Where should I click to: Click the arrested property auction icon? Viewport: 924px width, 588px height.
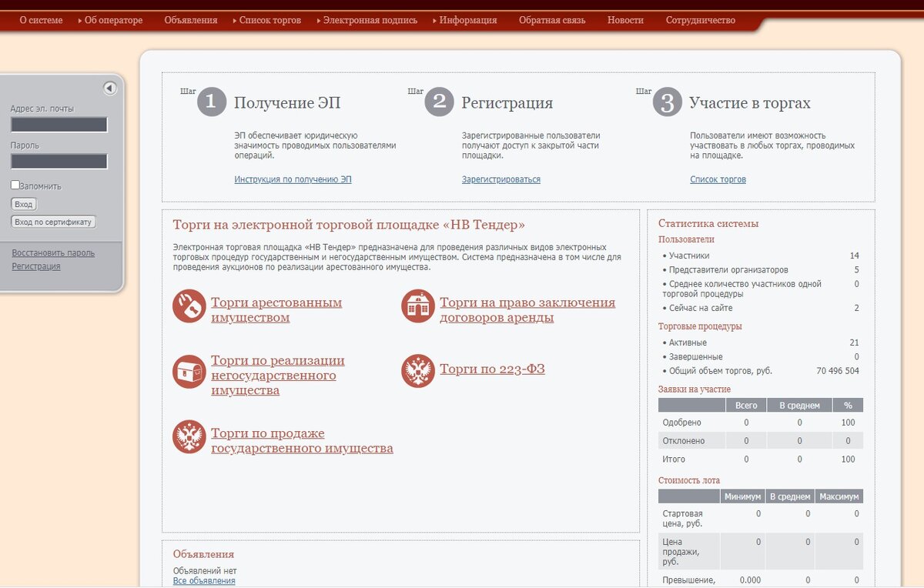pos(189,306)
